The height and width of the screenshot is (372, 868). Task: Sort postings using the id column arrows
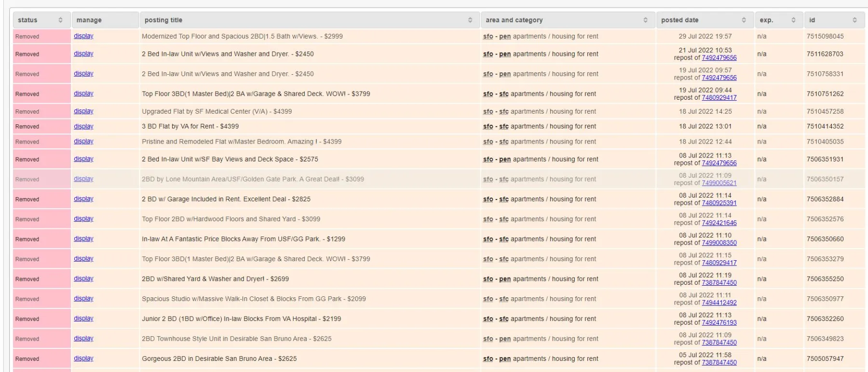pos(854,20)
